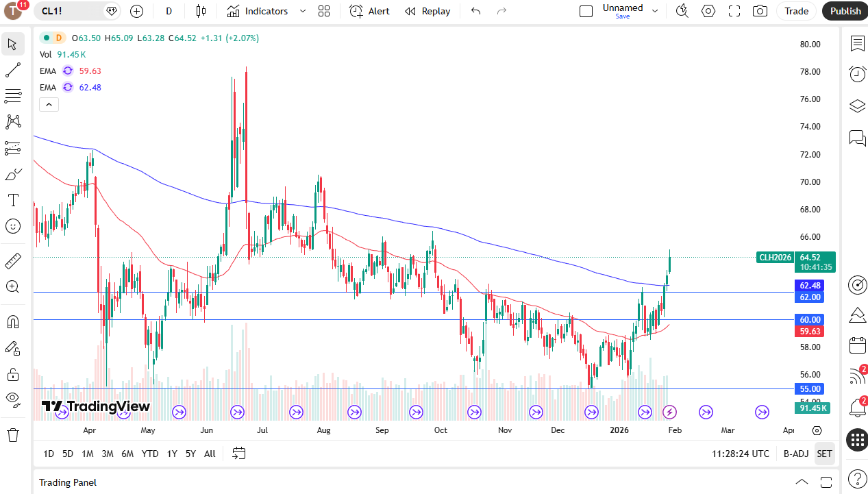The width and height of the screenshot is (868, 494).
Task: Open the forecasting and measurement tools
Action: click(12, 148)
